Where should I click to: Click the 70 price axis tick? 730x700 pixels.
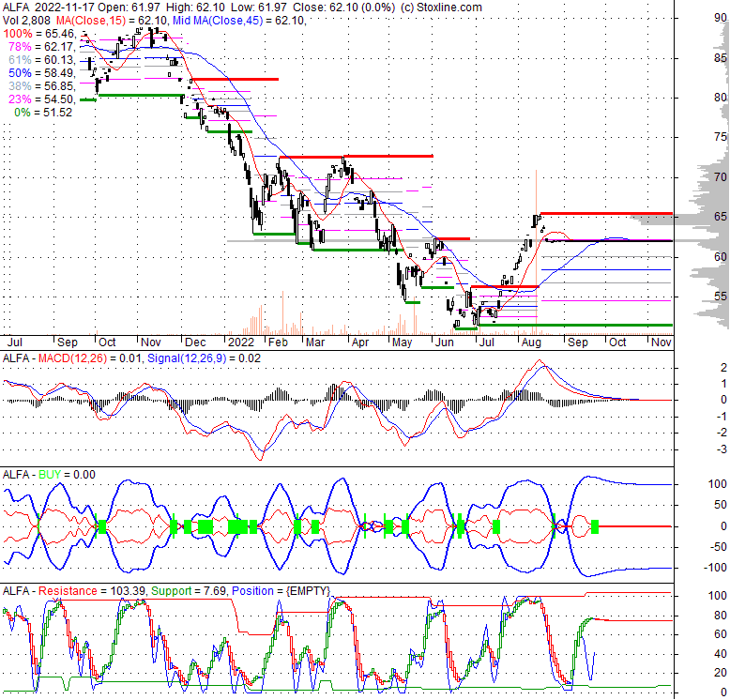721,176
